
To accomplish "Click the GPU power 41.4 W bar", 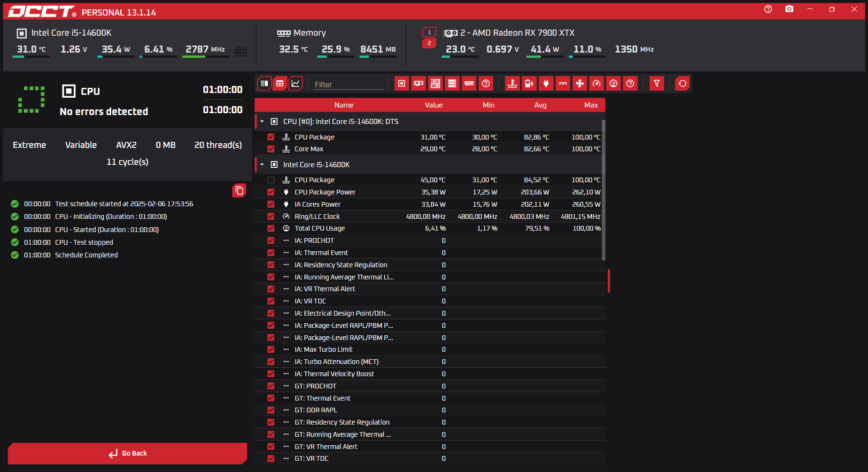I will coord(545,57).
